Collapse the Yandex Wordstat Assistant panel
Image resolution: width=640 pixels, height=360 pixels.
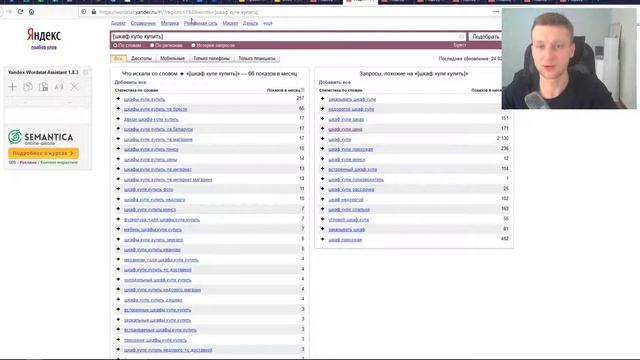coord(86,72)
